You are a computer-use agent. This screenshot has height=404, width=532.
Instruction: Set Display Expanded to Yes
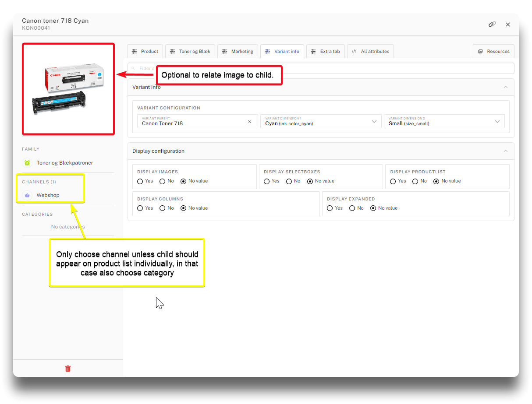pyautogui.click(x=330, y=208)
